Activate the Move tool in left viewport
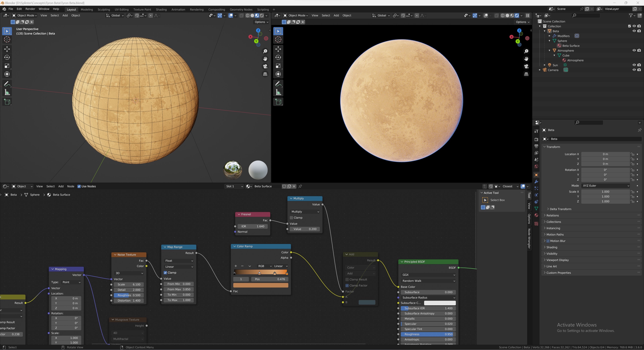Image resolution: width=644 pixels, height=350 pixels. (7, 49)
